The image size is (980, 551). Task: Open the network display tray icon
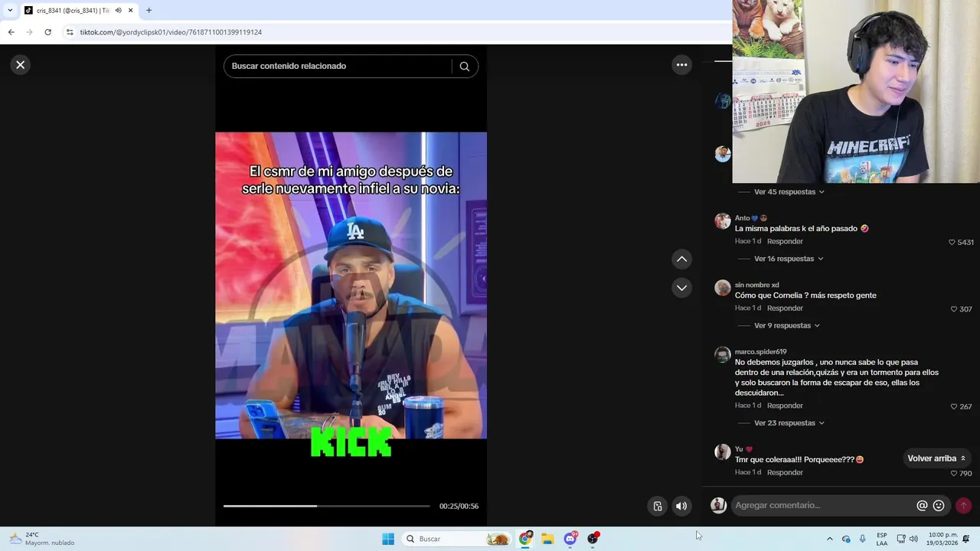(901, 539)
